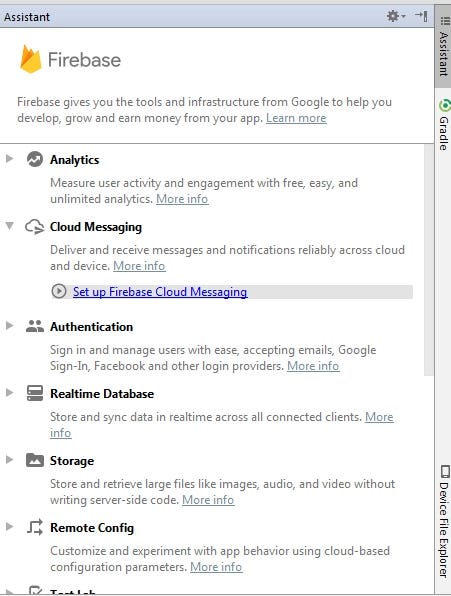Screen dimensions: 451x596
Task: Expand the Remote Config section
Action: pyautogui.click(x=9, y=526)
